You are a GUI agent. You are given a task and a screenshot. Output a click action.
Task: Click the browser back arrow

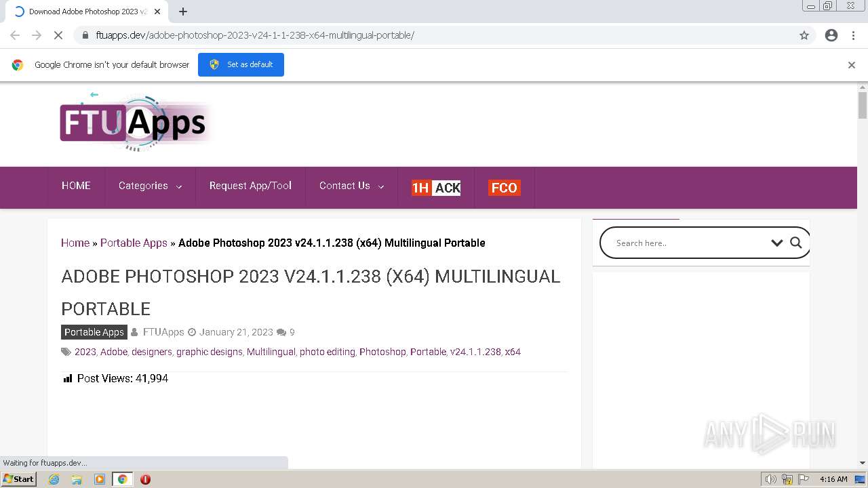pos(15,35)
